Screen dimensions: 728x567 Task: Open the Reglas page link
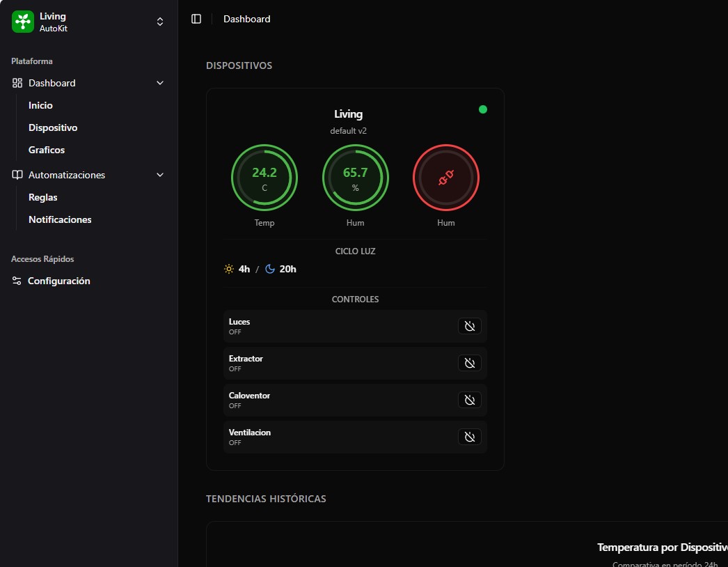tap(43, 197)
